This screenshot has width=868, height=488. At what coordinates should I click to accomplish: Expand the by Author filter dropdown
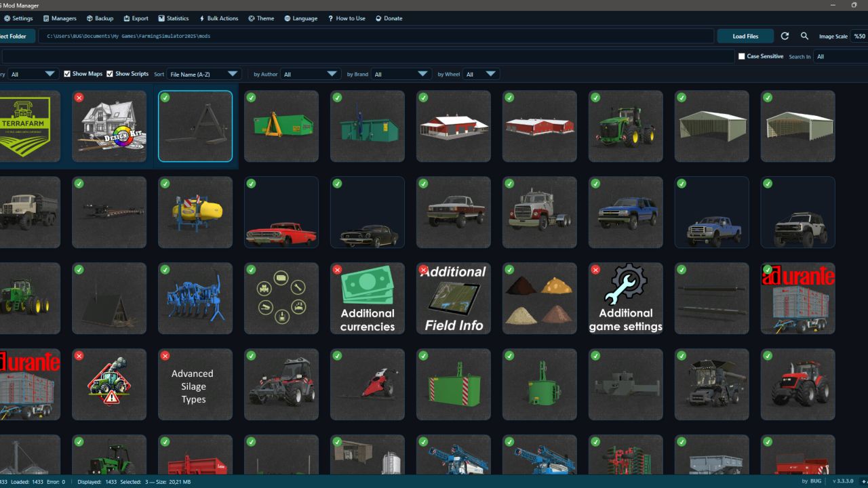tap(310, 74)
